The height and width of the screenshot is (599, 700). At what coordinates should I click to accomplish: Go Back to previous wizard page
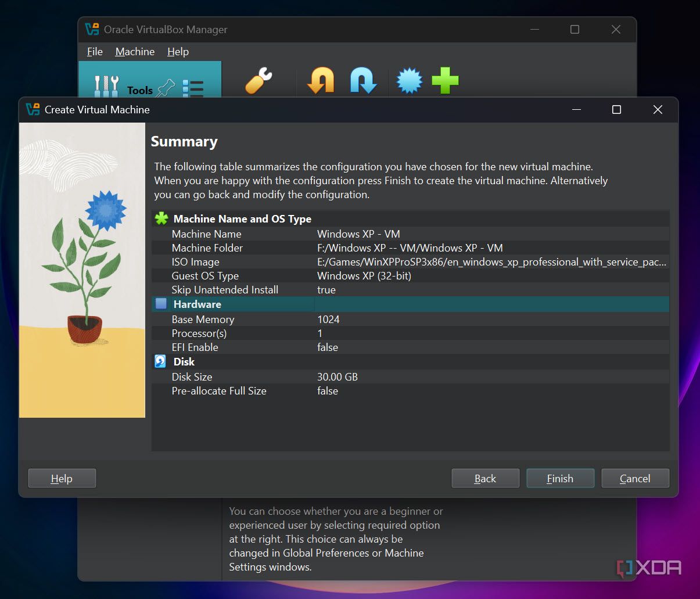[485, 478]
